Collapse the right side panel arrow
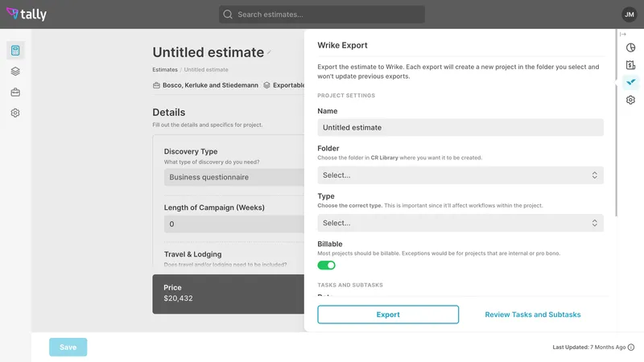The height and width of the screenshot is (362, 644). click(623, 34)
